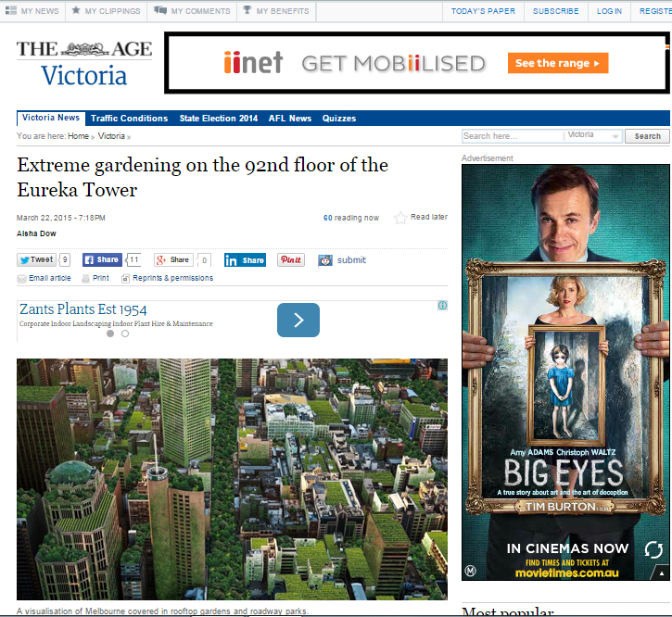This screenshot has height=617, width=672.
Task: Click the My Benefits trophy icon
Action: pyautogui.click(x=247, y=10)
